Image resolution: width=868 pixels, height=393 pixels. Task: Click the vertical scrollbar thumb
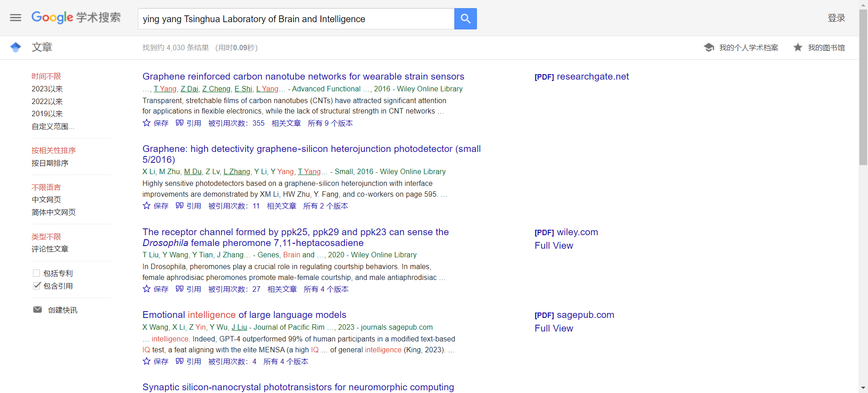pos(863,87)
